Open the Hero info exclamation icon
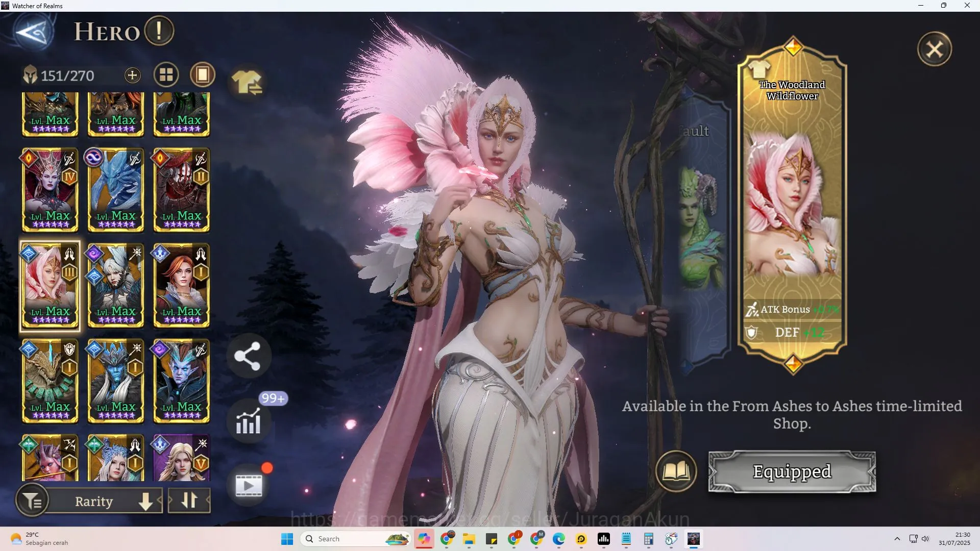The width and height of the screenshot is (980, 551). [x=159, y=31]
